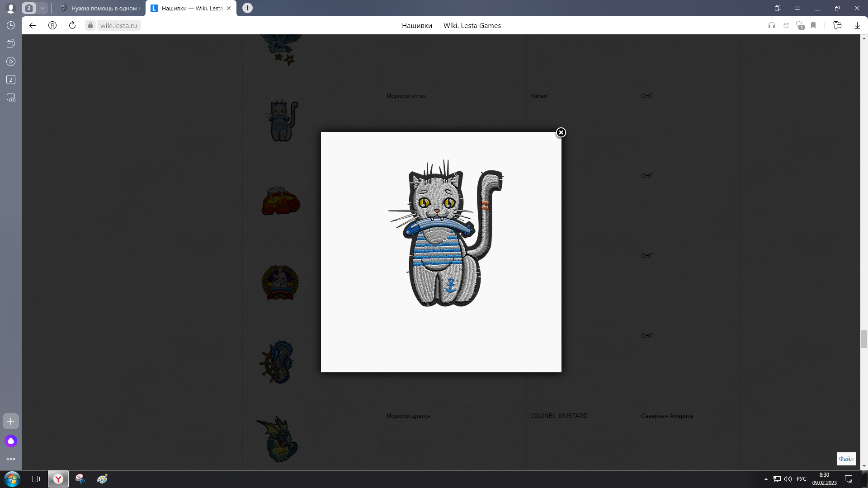This screenshot has width=868, height=488.
Task: Show hidden system tray icons
Action: pos(766,479)
